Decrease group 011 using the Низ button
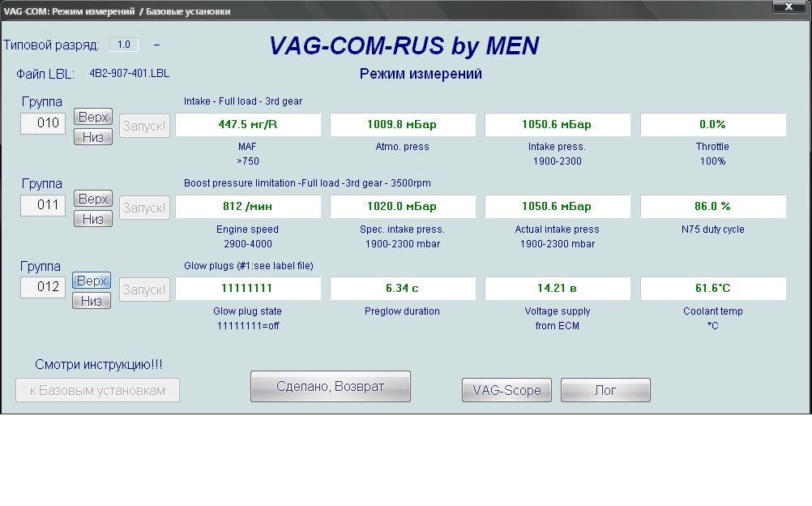This screenshot has height=506, width=812. [x=92, y=219]
